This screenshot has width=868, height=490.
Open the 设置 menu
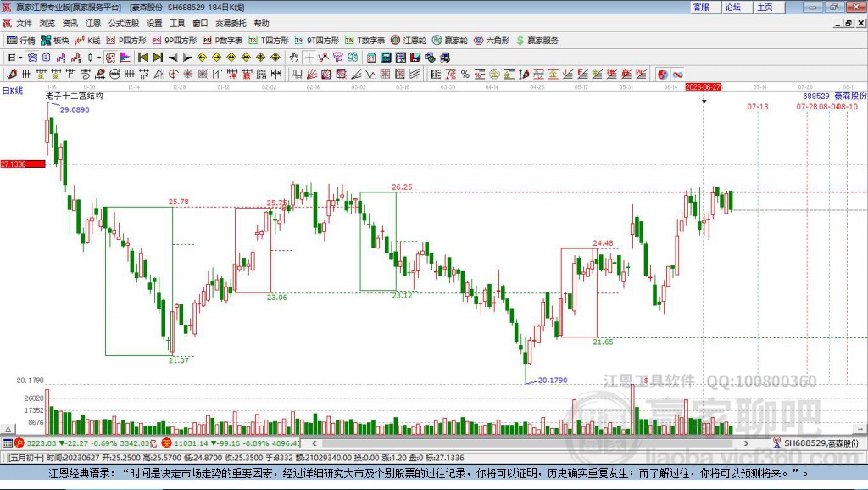(154, 23)
